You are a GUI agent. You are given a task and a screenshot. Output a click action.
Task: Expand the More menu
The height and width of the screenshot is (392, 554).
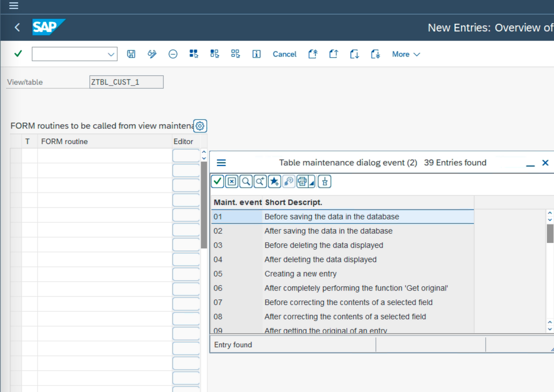406,54
